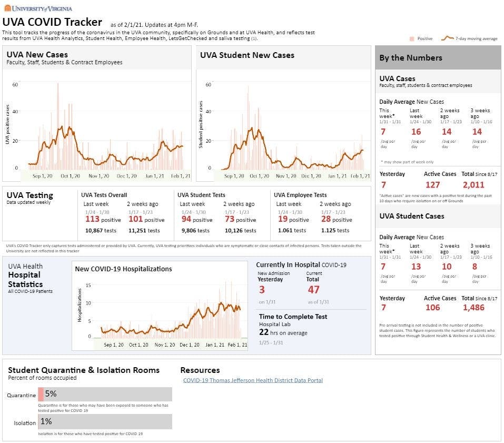
Task: Click the 94 positive UVA Student Tests value
Action: (x=186, y=220)
